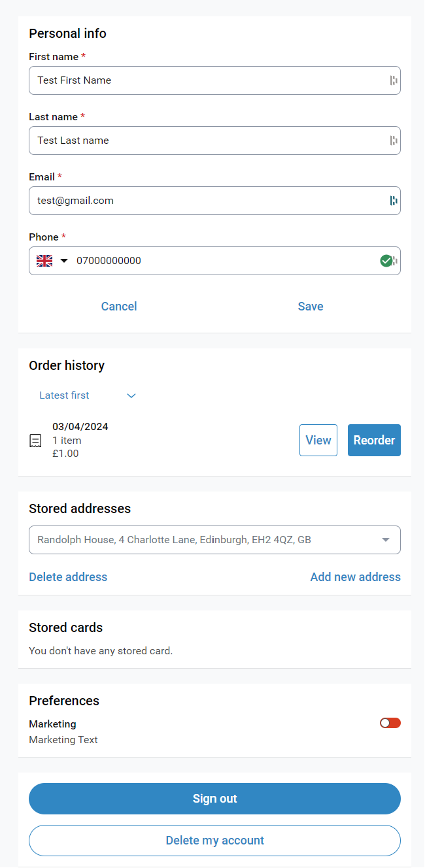Delete the selected stored address

tap(68, 577)
